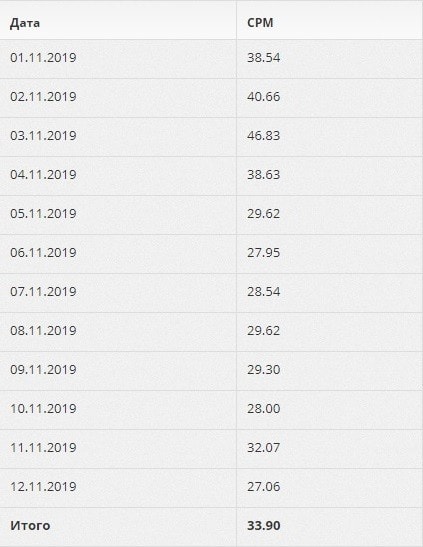423x547 pixels.
Task: Click CPM value 40.66
Action: (264, 97)
